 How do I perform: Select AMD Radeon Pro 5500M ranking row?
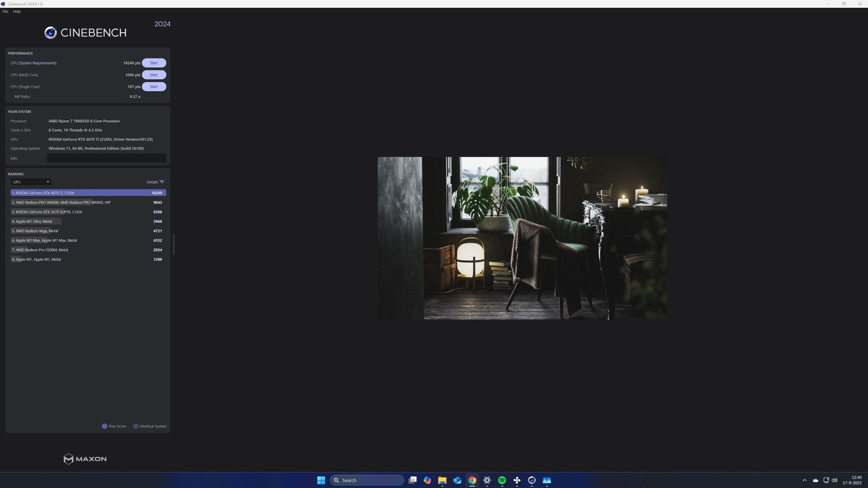88,250
